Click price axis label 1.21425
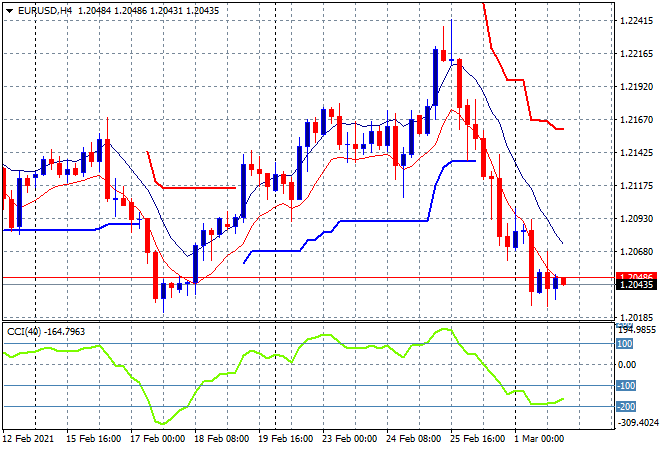This screenshot has width=660, height=450. [x=636, y=152]
